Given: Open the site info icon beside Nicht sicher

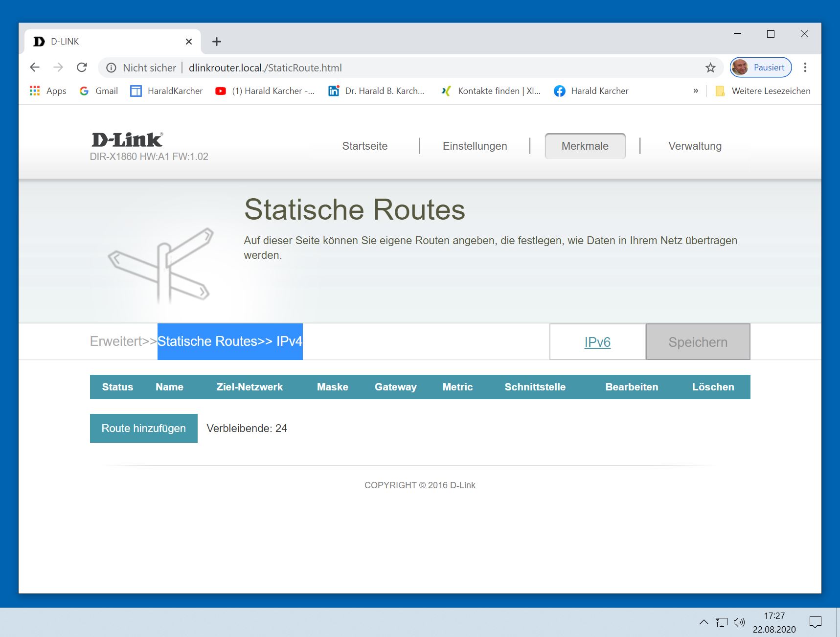Looking at the screenshot, I should 112,68.
